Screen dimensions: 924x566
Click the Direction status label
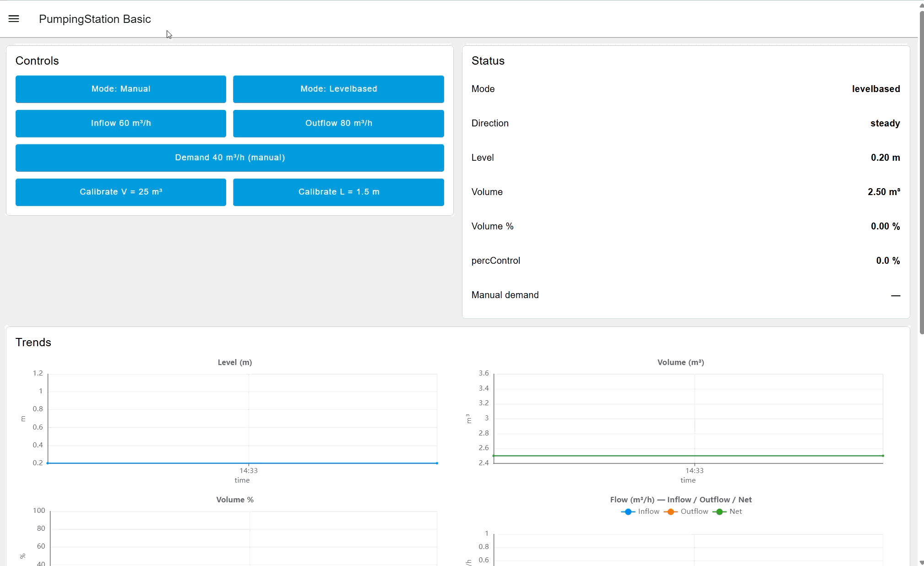490,123
